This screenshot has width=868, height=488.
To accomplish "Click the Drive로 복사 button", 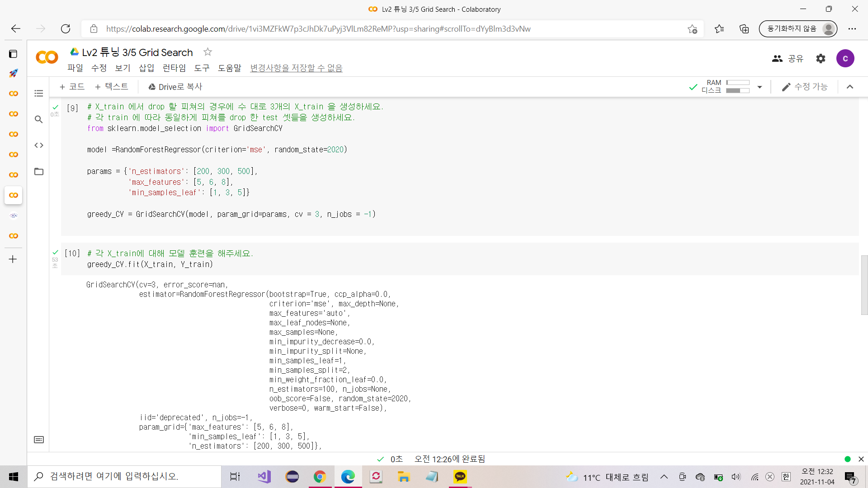I will tap(175, 87).
